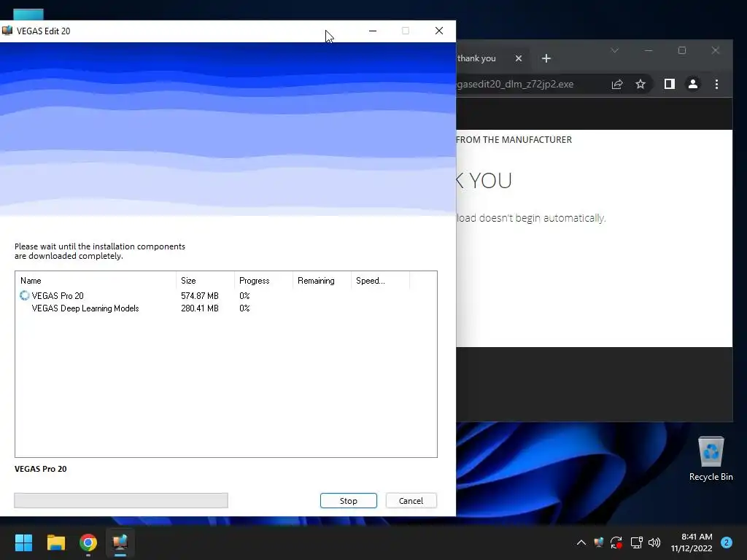Click the Progress column header

(x=263, y=281)
